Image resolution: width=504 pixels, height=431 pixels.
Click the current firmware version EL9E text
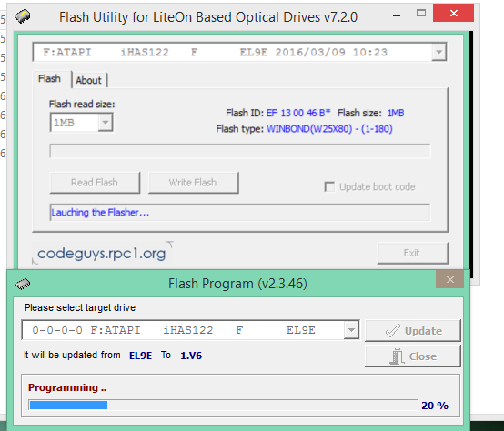(140, 356)
